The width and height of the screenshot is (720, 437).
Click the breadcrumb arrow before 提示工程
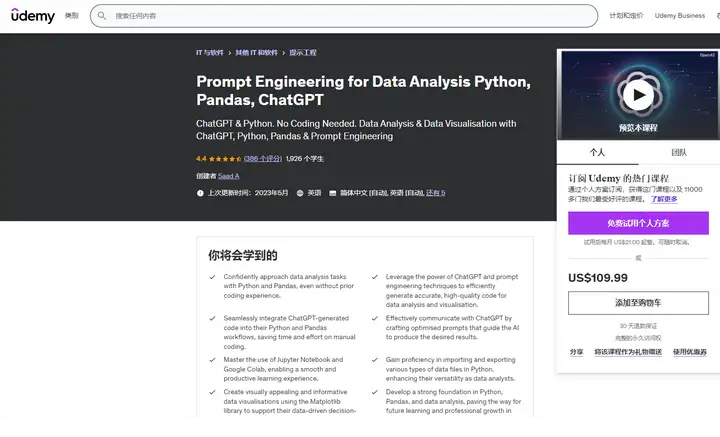point(283,53)
